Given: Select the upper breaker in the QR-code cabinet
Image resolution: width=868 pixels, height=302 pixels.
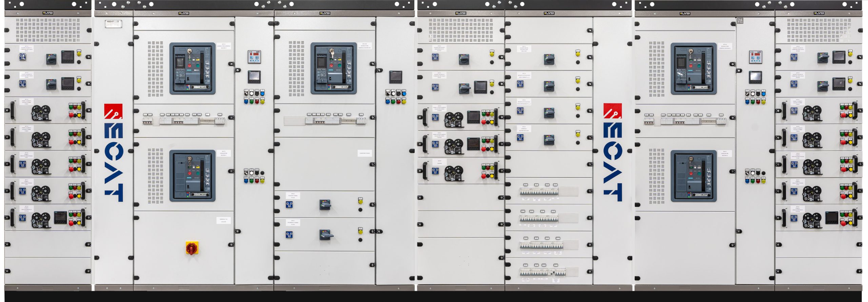Looking at the screenshot, I should pyautogui.click(x=693, y=68).
